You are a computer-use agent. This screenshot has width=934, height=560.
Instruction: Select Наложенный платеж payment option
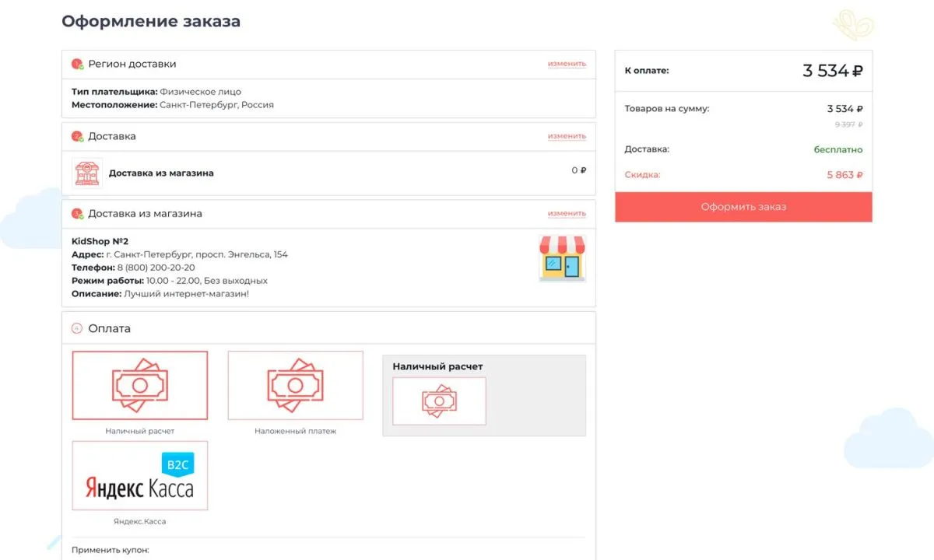point(295,386)
